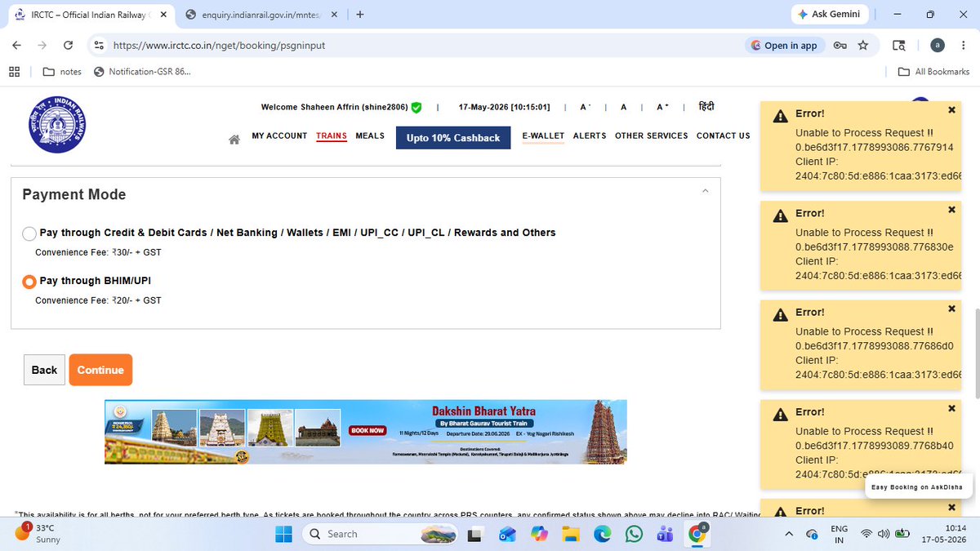Switch to Chrome in the taskbar

pos(697,534)
